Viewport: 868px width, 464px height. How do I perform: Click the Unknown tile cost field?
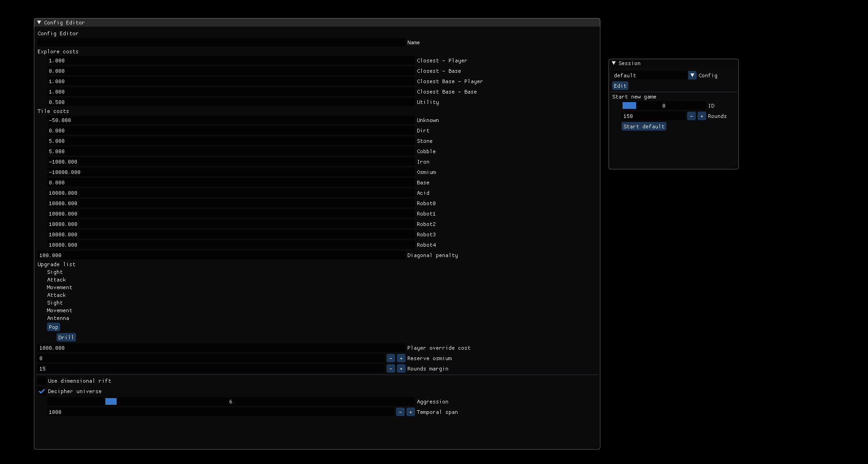tap(231, 120)
